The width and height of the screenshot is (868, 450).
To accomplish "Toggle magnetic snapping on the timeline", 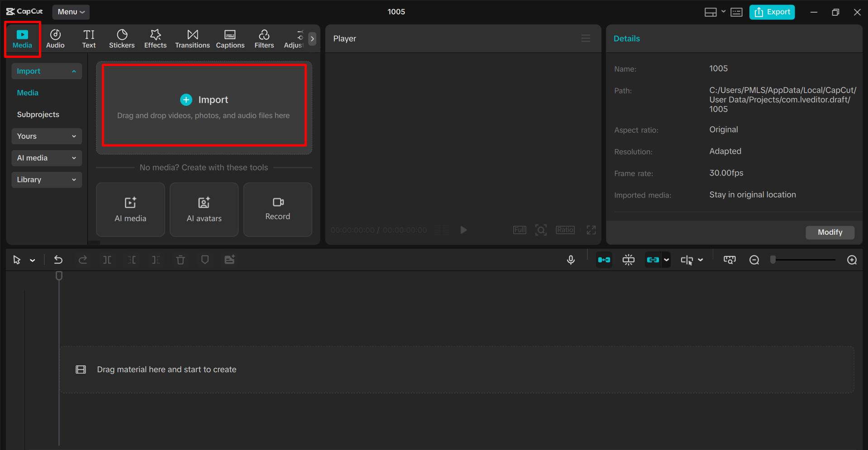I will 628,260.
